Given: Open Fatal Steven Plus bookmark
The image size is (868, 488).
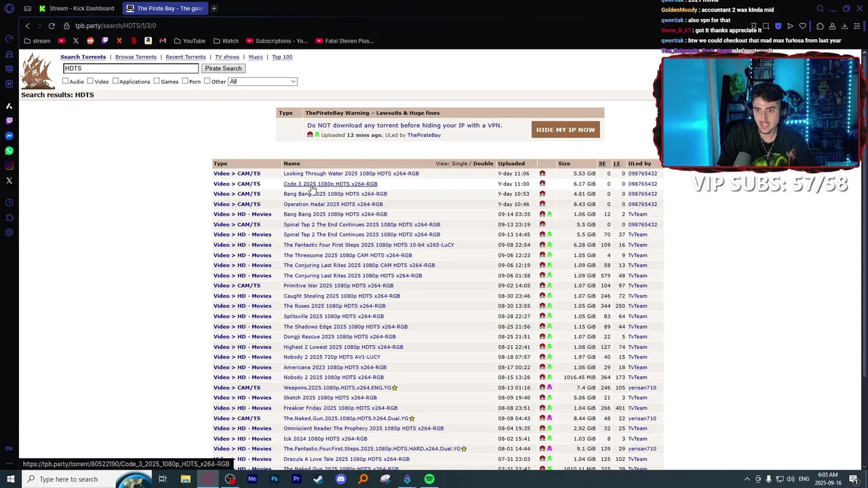Looking at the screenshot, I should 344,41.
